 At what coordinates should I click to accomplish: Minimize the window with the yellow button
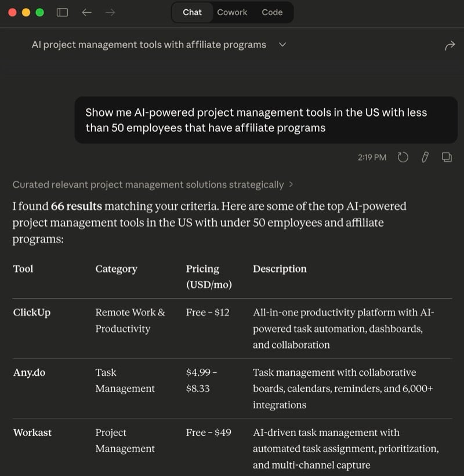(x=26, y=12)
